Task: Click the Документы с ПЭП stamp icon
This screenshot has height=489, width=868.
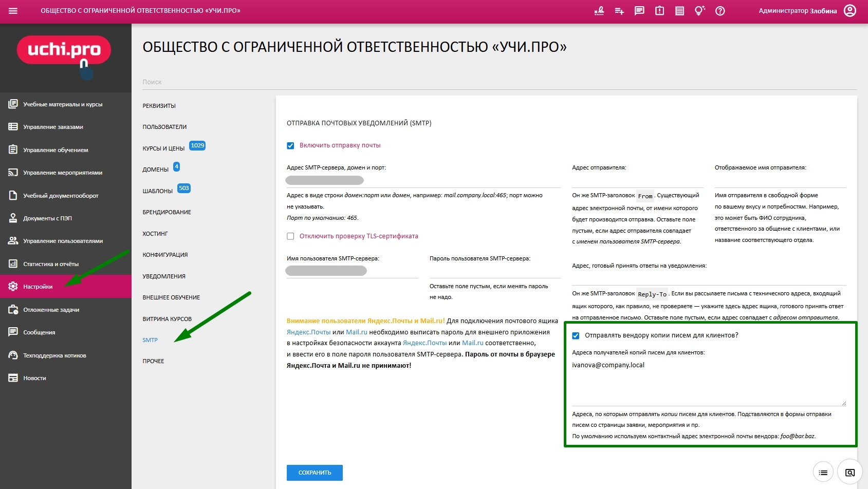Action: coord(13,218)
